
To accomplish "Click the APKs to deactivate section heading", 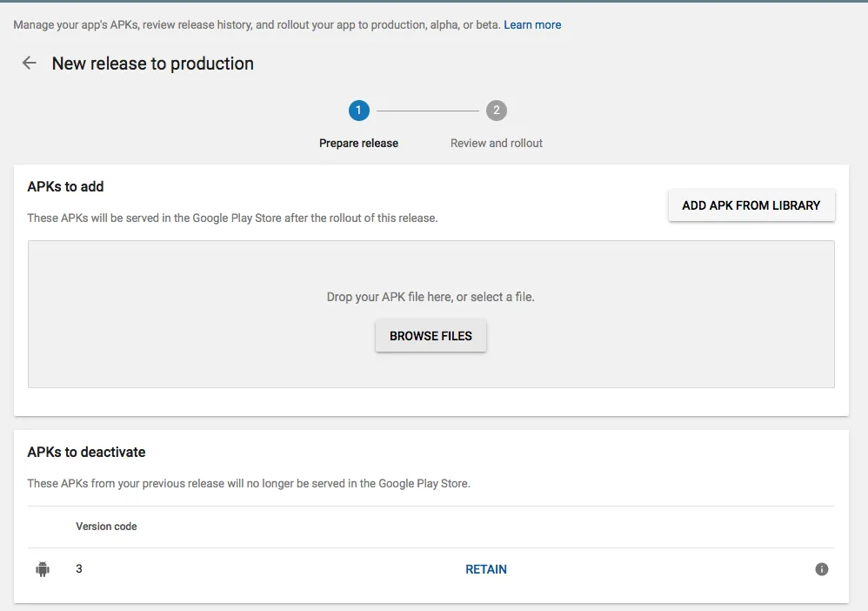I will [86, 453].
